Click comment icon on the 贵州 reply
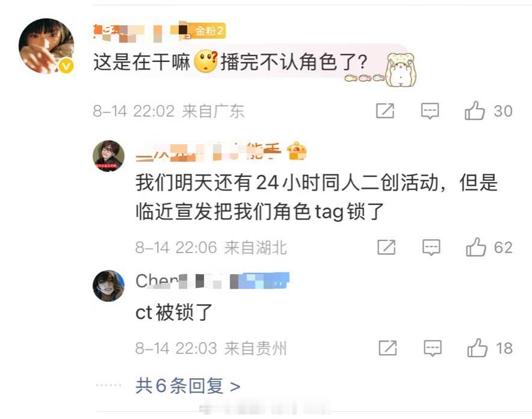Screen dimensions: 532x419 tap(433, 348)
